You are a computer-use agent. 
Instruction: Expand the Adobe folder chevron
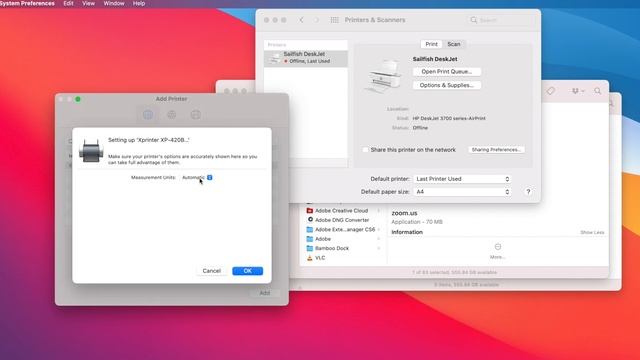point(378,239)
